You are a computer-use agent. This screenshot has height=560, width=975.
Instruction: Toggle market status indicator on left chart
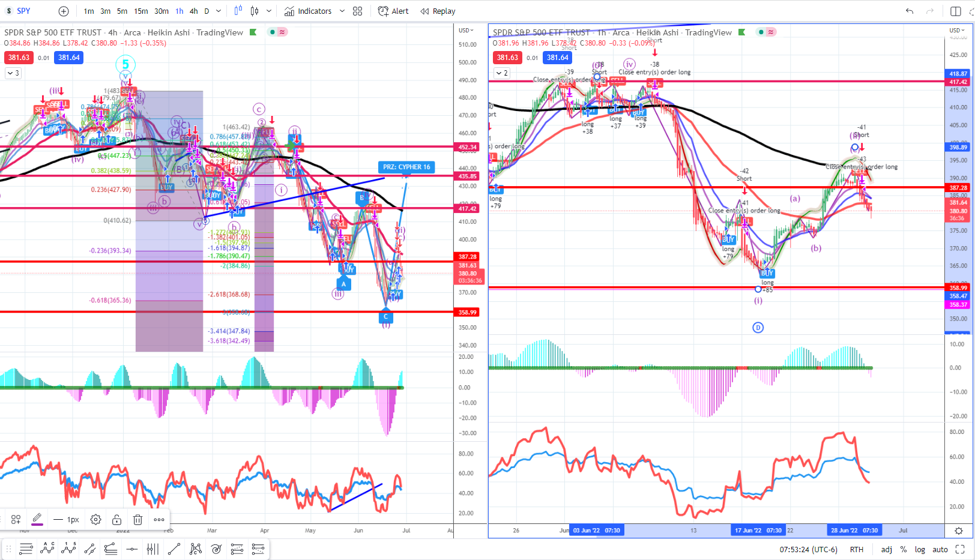click(273, 32)
